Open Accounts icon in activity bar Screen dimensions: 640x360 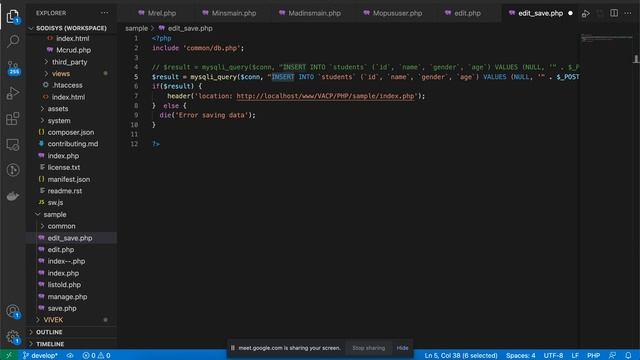click(x=13, y=312)
